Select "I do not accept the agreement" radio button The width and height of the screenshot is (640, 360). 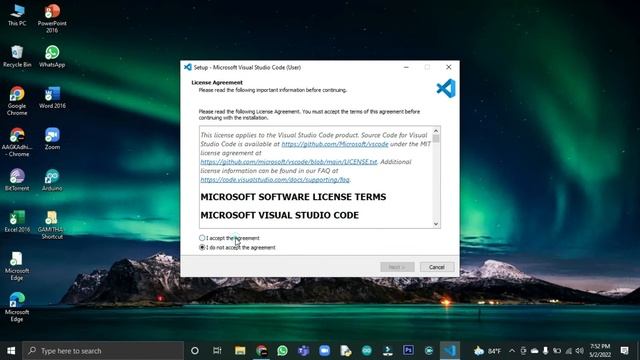click(202, 247)
